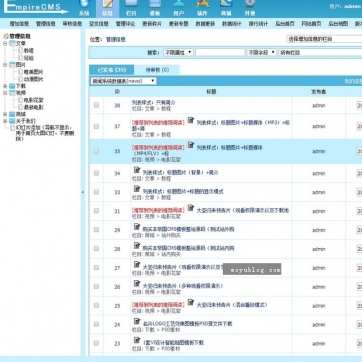Viewport: 362px width, 362px height.
Task: Switch to the 待审核 (0) tab
Action: pos(157,70)
